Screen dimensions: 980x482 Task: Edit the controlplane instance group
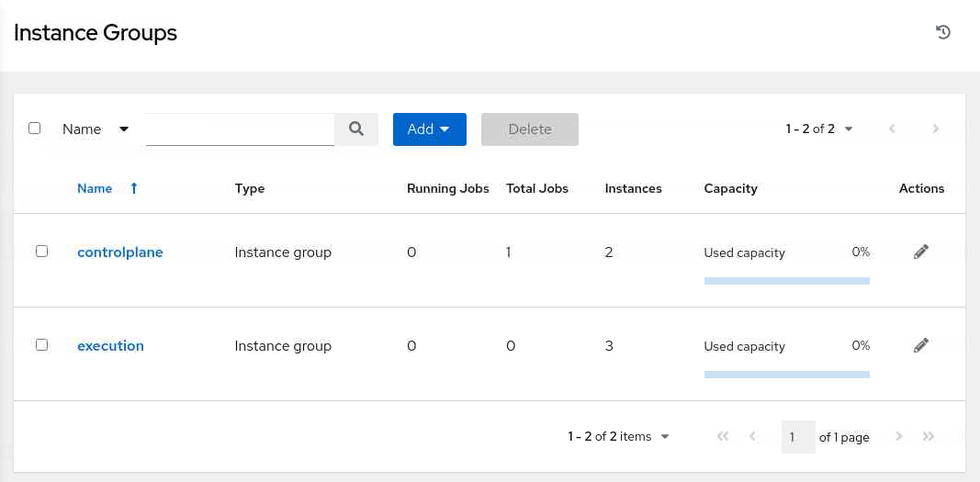pos(921,252)
